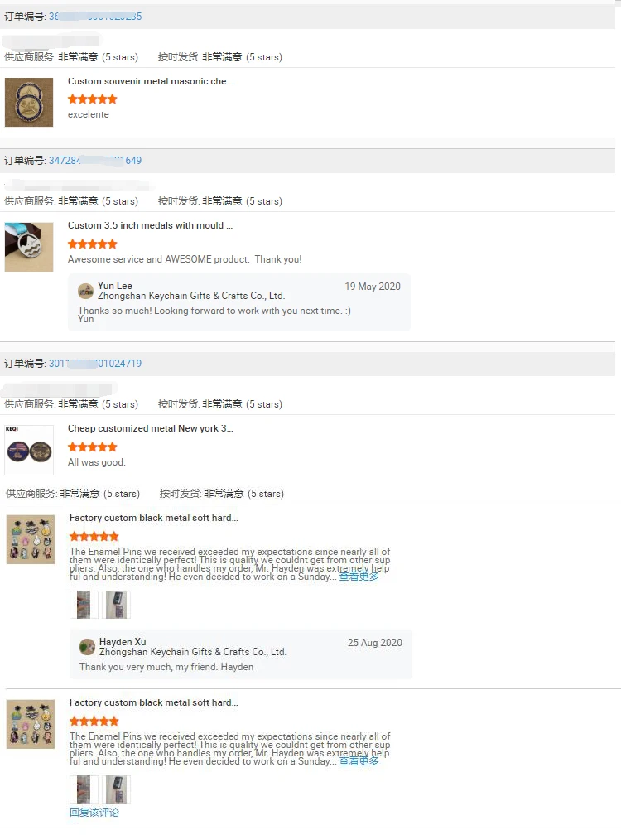View first review photo under Hayden's reviewed order
Screen dimensions: 621x840
click(84, 605)
